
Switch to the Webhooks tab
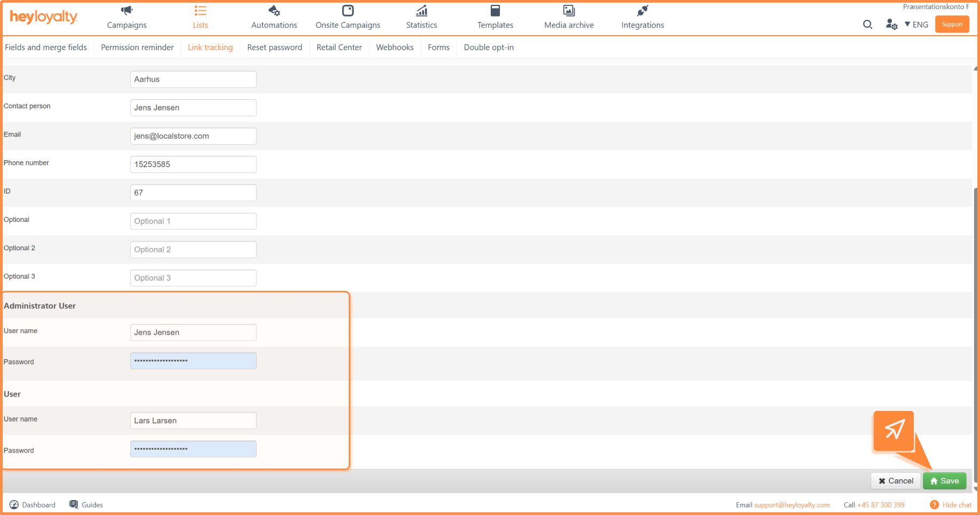395,47
